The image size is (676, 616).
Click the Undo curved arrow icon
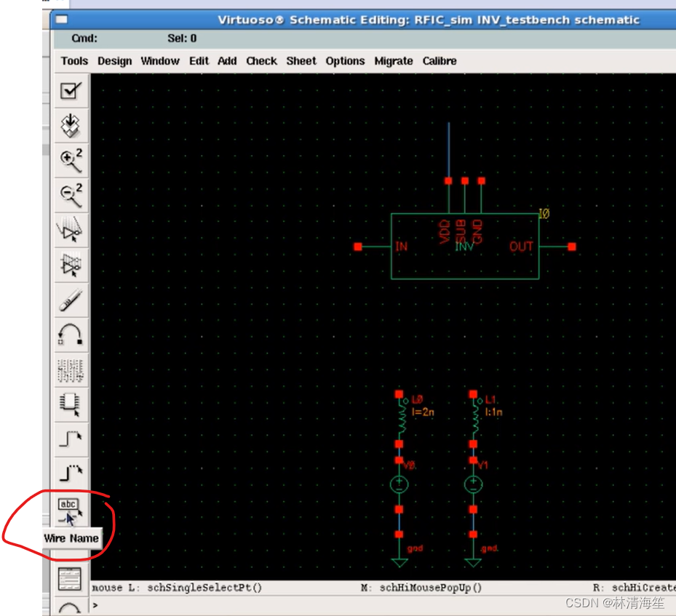pos(71,335)
